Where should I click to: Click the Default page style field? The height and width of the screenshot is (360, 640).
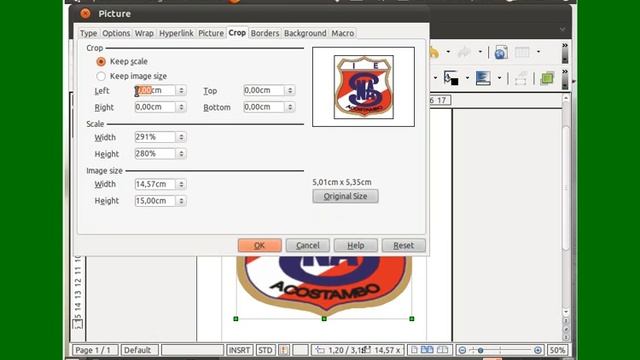140,350
